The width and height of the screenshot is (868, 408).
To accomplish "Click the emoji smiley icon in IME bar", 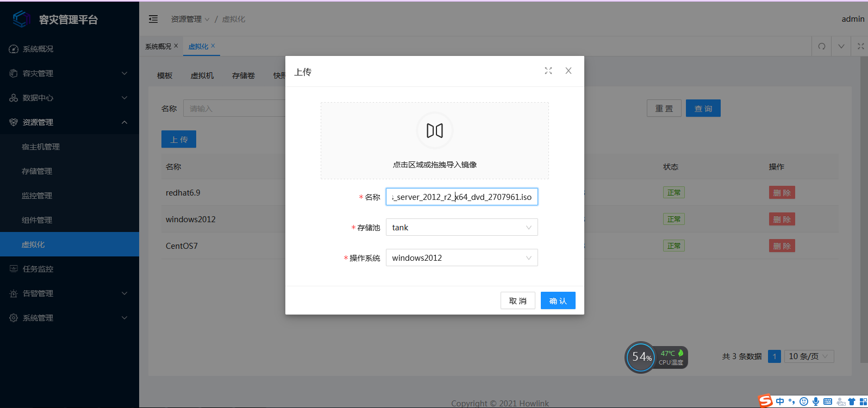I will 804,401.
